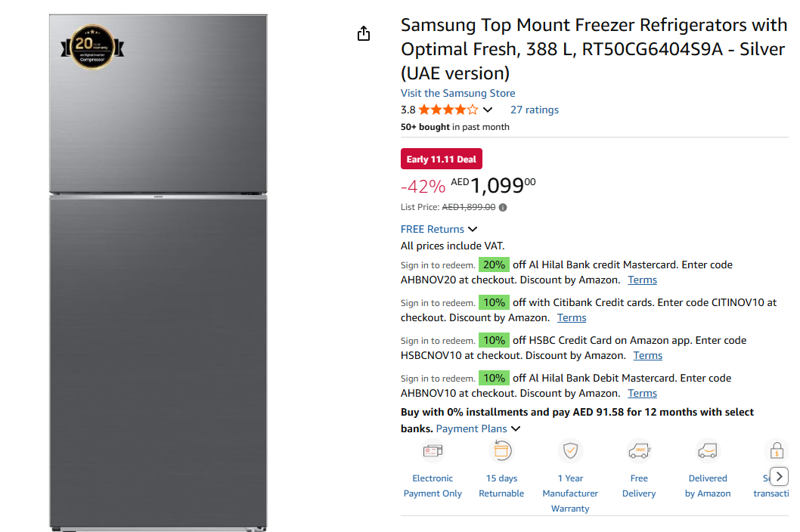
Task: Click the Electronic Payment Only icon
Action: pyautogui.click(x=433, y=450)
